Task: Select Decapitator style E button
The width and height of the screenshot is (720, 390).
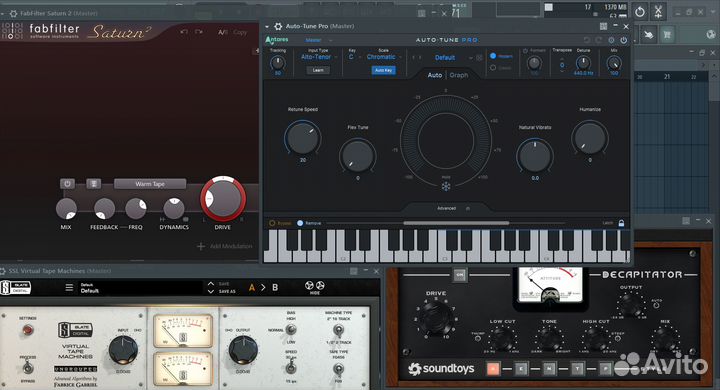Action: 521,368
